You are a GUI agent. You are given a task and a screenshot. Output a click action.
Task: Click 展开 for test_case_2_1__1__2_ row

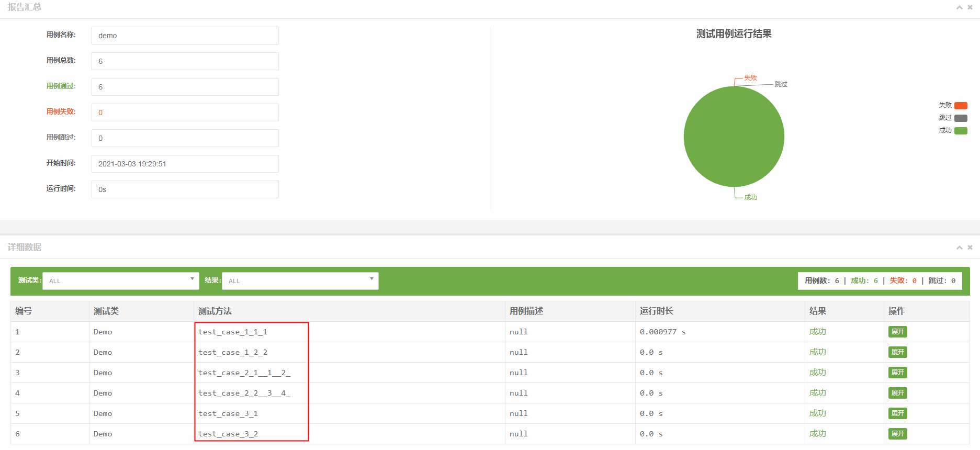point(897,373)
